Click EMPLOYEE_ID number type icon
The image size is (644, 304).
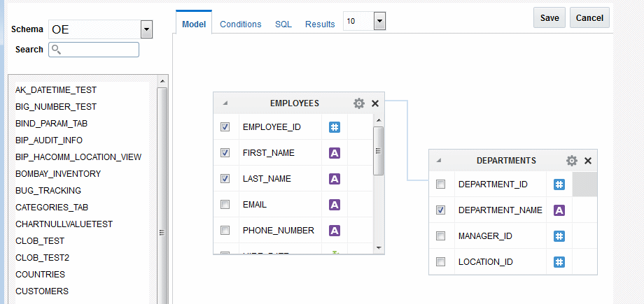point(335,127)
